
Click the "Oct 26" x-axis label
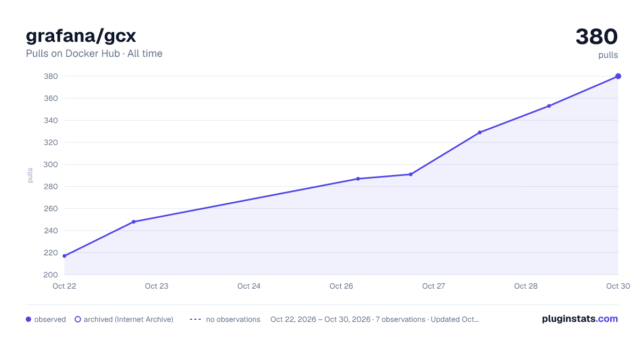(x=341, y=286)
